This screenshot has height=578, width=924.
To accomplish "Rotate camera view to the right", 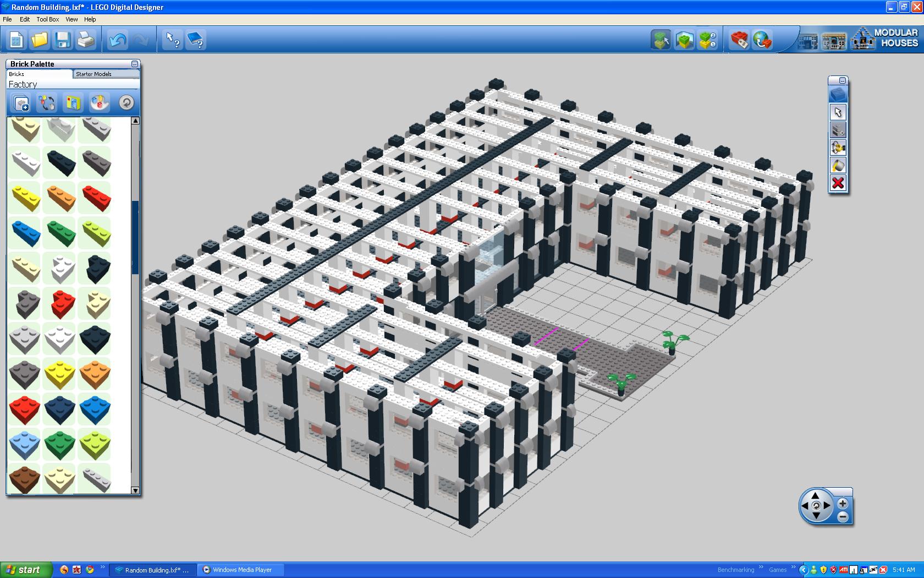I will [x=827, y=505].
